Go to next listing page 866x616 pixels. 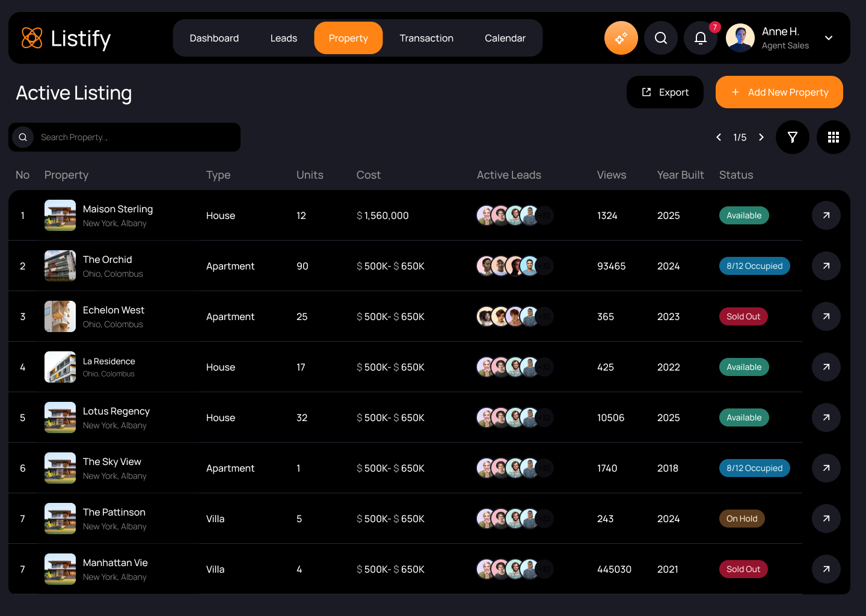click(x=761, y=137)
